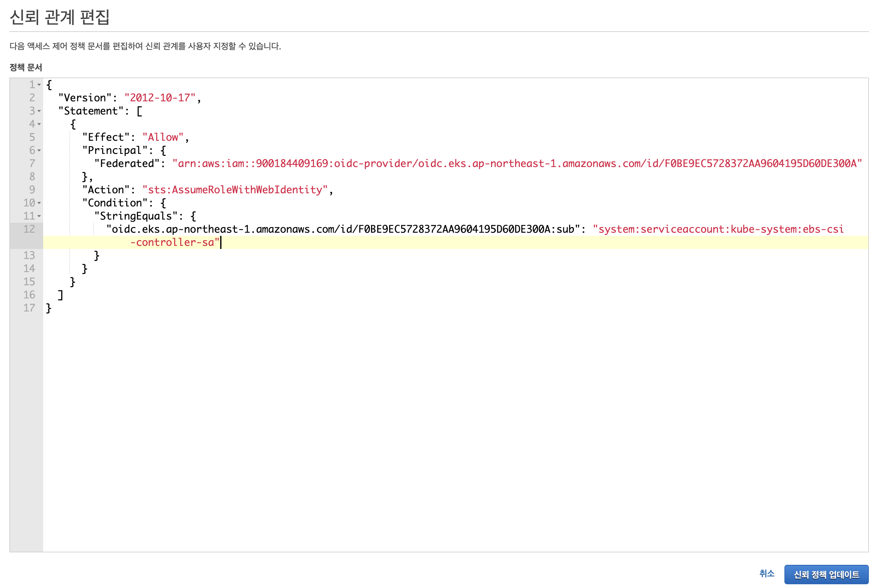The image size is (877, 588).
Task: Place the cursor on the "Allow" value
Action: tap(164, 137)
